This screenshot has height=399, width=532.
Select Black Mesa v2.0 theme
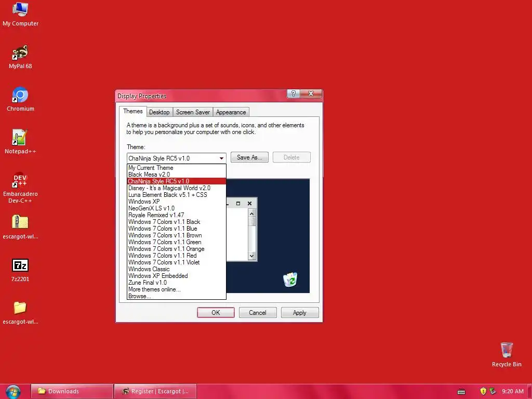point(177,175)
